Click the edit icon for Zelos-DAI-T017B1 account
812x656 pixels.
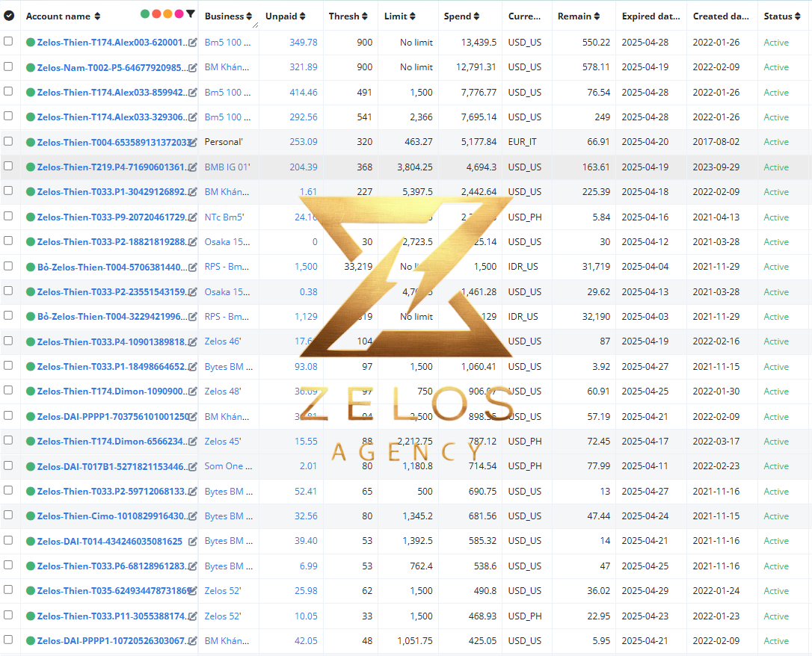[193, 467]
